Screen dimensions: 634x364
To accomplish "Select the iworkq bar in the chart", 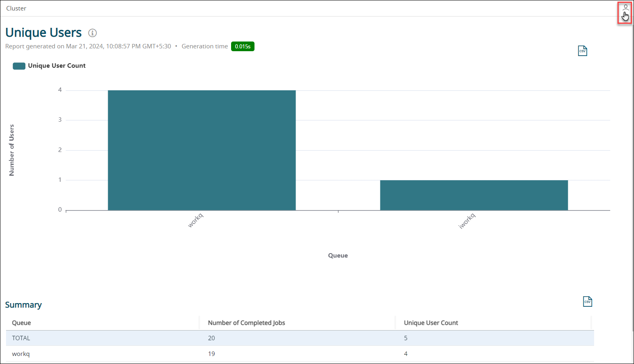I will (x=474, y=195).
